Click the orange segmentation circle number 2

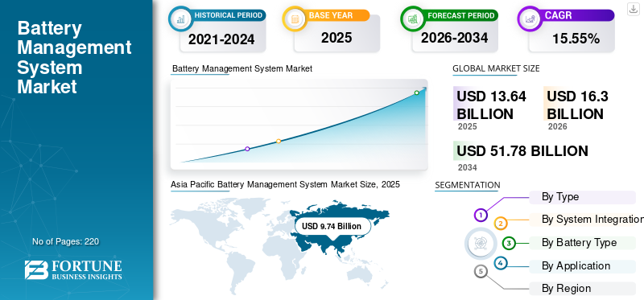tap(501, 224)
